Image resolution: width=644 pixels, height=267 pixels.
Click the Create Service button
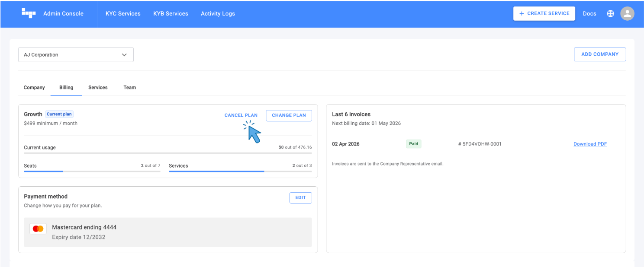544,13
